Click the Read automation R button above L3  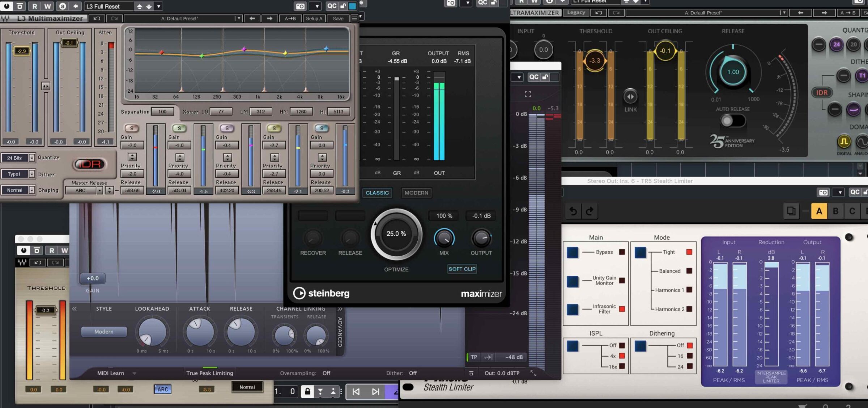pyautogui.click(x=35, y=6)
